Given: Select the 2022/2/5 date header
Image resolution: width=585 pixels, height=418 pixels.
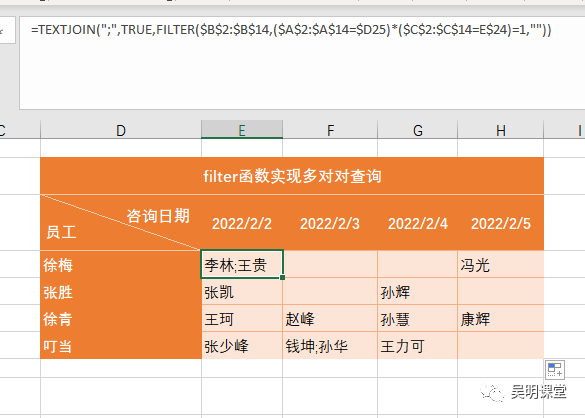Looking at the screenshot, I should [500, 223].
